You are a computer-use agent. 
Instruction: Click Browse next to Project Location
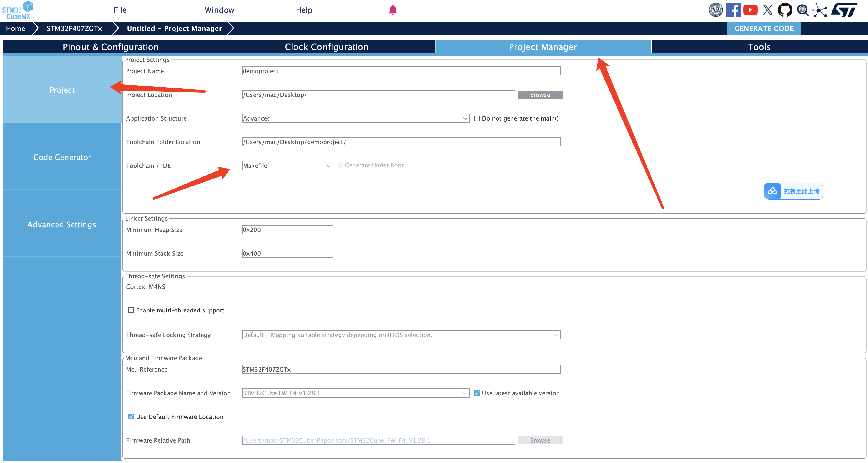click(540, 95)
